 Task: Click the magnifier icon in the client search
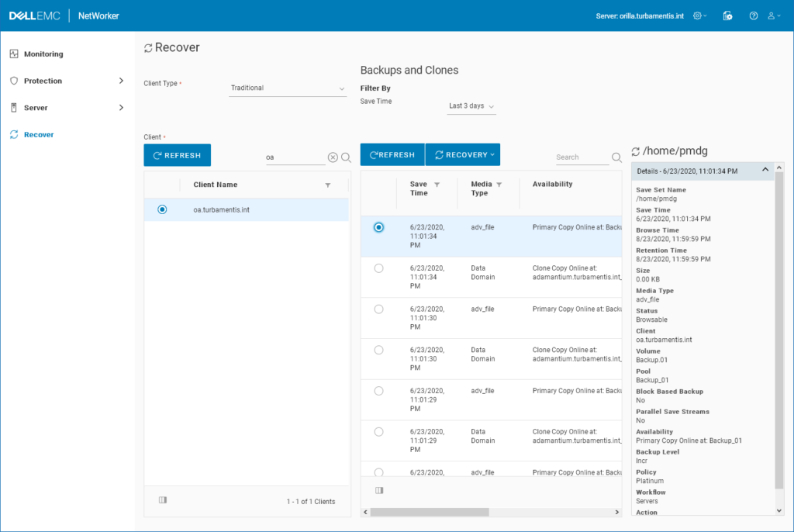click(345, 157)
